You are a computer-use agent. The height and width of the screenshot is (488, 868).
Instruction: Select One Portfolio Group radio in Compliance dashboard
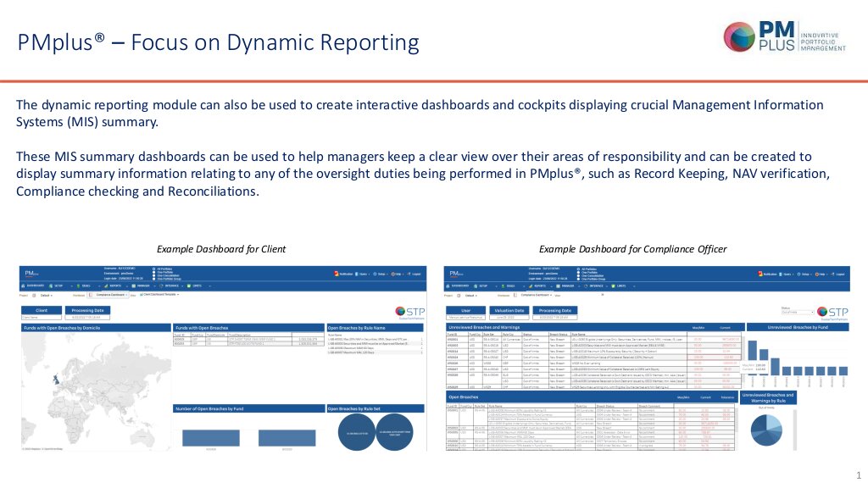tap(578, 279)
